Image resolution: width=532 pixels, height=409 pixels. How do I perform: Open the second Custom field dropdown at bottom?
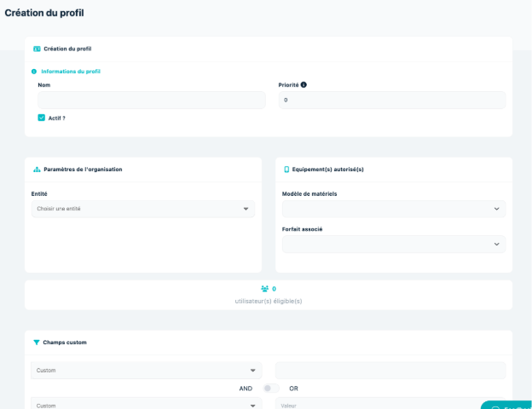pos(147,403)
